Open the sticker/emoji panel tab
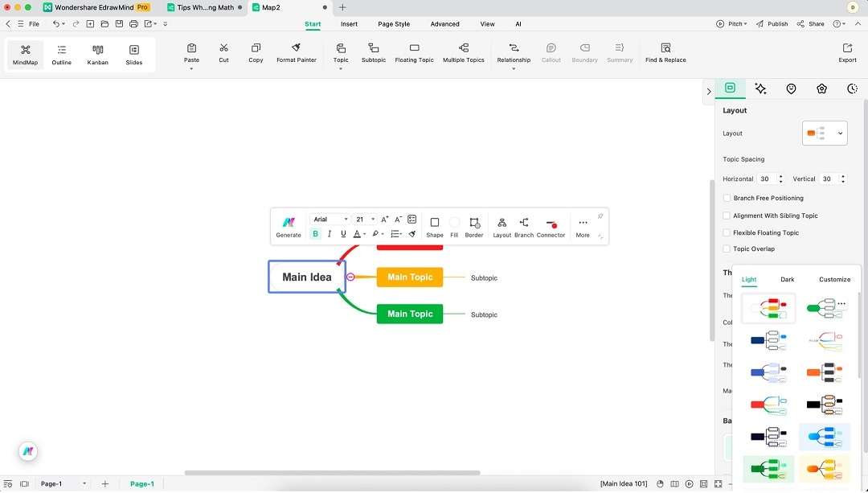The height and width of the screenshot is (493, 868). [x=791, y=88]
